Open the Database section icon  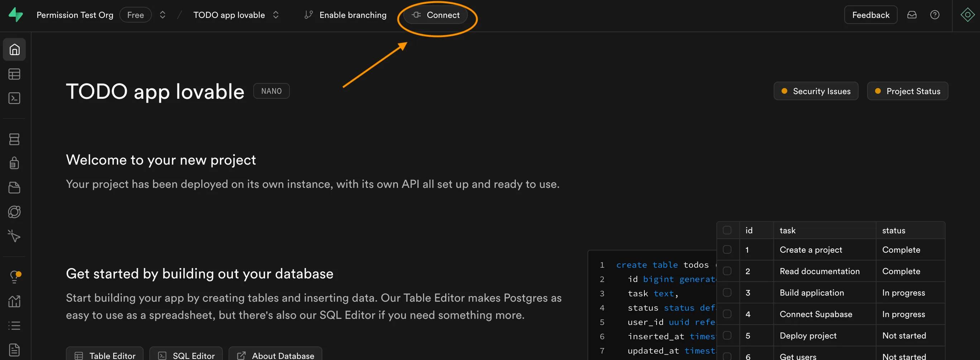pyautogui.click(x=14, y=139)
